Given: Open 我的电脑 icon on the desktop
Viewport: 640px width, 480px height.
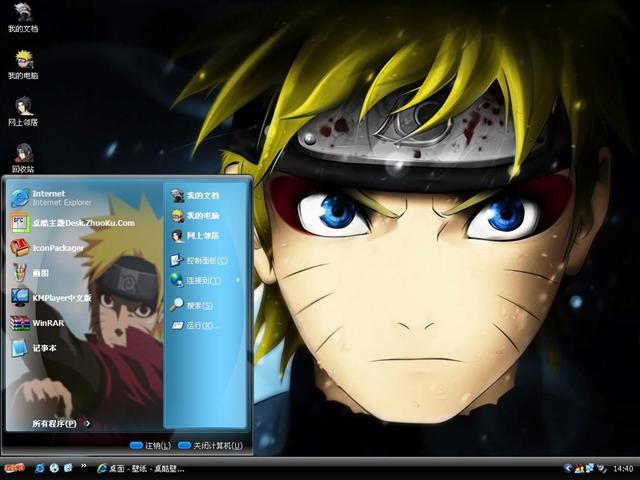Looking at the screenshot, I should tap(23, 64).
